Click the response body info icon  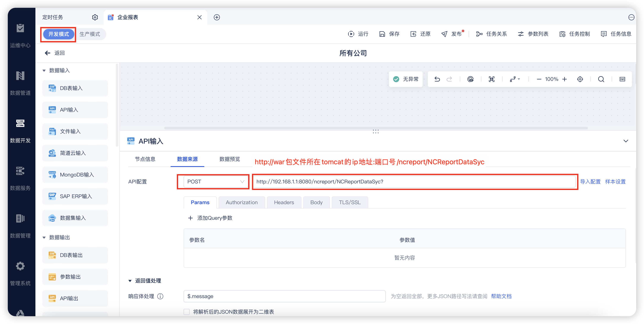point(160,296)
